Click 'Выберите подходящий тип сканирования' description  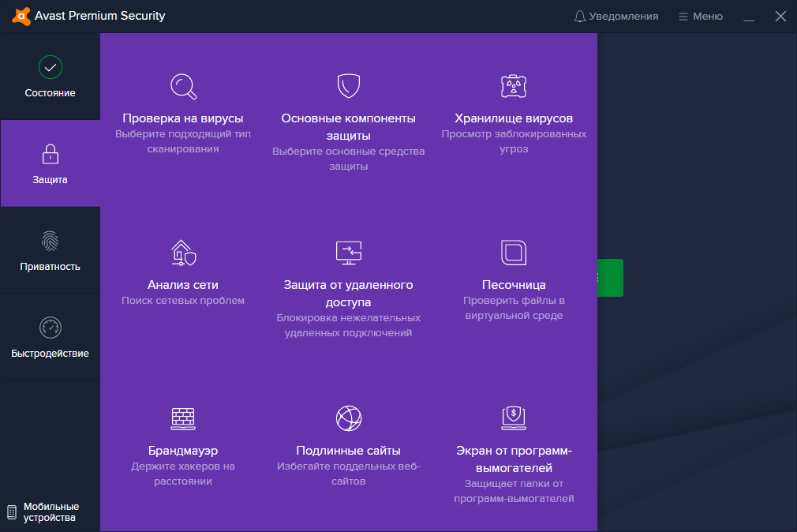pos(183,141)
